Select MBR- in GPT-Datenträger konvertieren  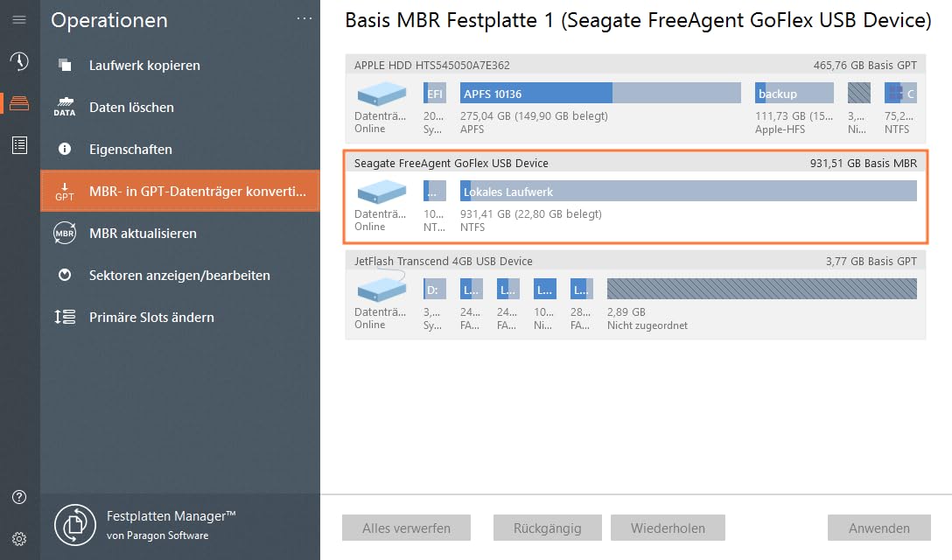(180, 192)
